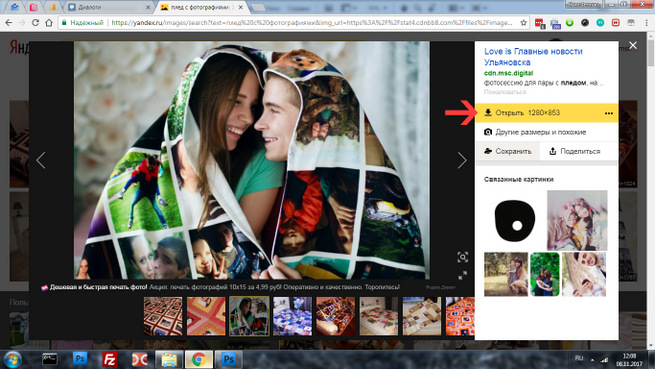The image size is (655, 369).
Task: Click the Windows Start button
Action: (13, 359)
